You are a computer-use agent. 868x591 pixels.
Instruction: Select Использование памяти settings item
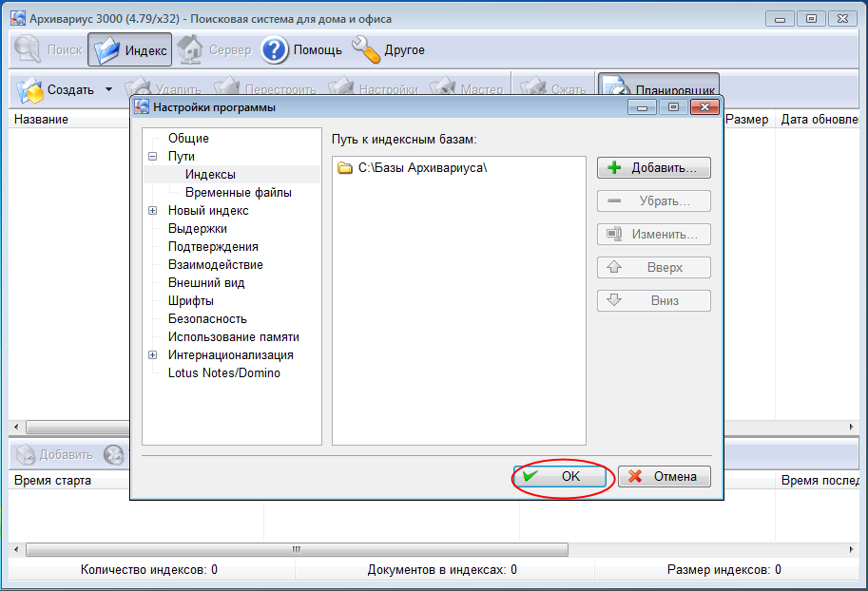point(234,336)
